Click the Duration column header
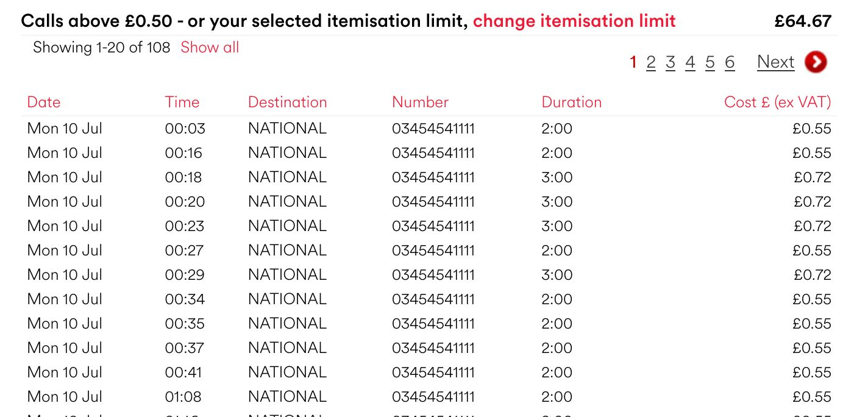 (572, 102)
